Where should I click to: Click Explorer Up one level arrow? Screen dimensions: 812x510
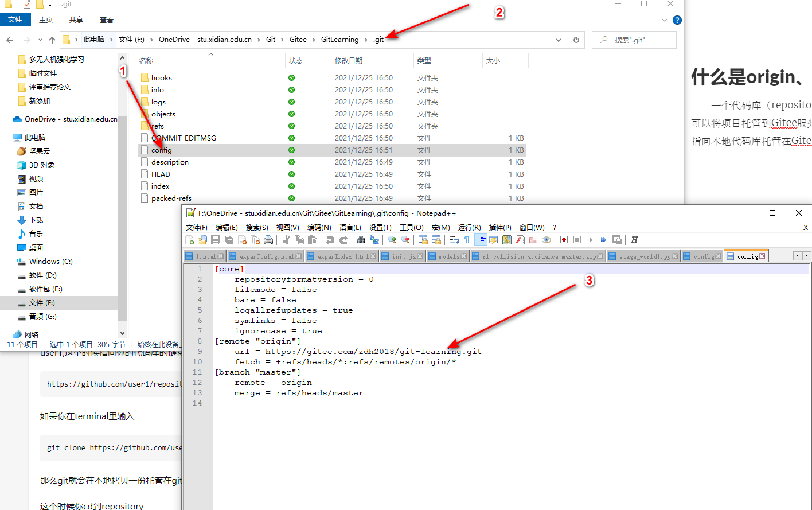(x=52, y=40)
